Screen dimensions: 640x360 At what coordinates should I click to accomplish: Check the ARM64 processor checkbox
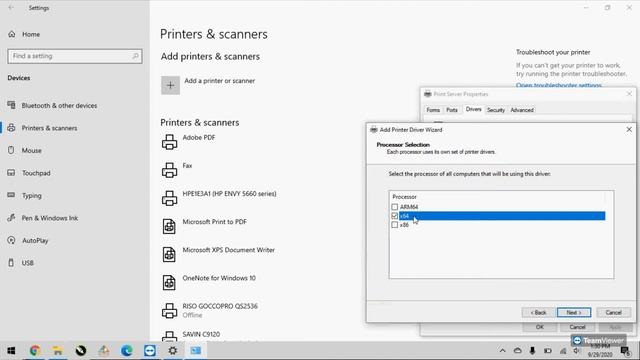tap(394, 207)
